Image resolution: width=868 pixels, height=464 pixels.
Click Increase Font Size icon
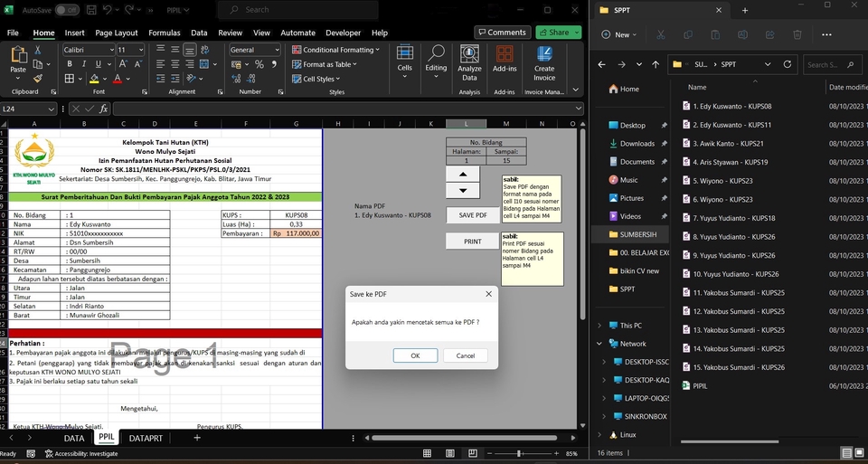click(x=123, y=64)
